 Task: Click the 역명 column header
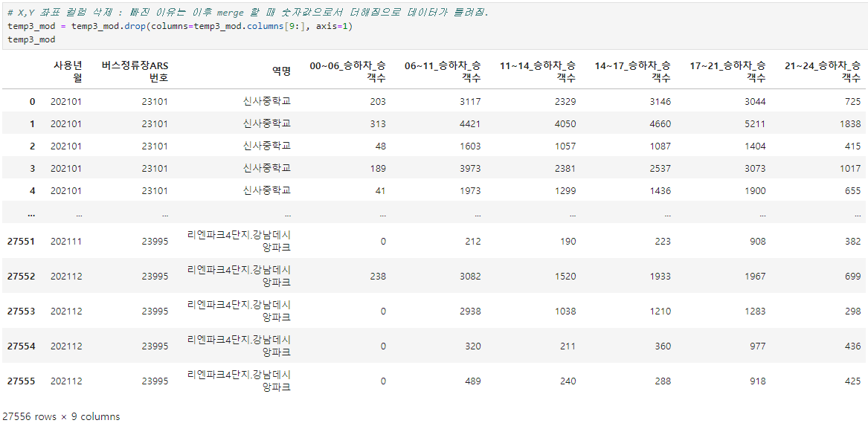281,72
